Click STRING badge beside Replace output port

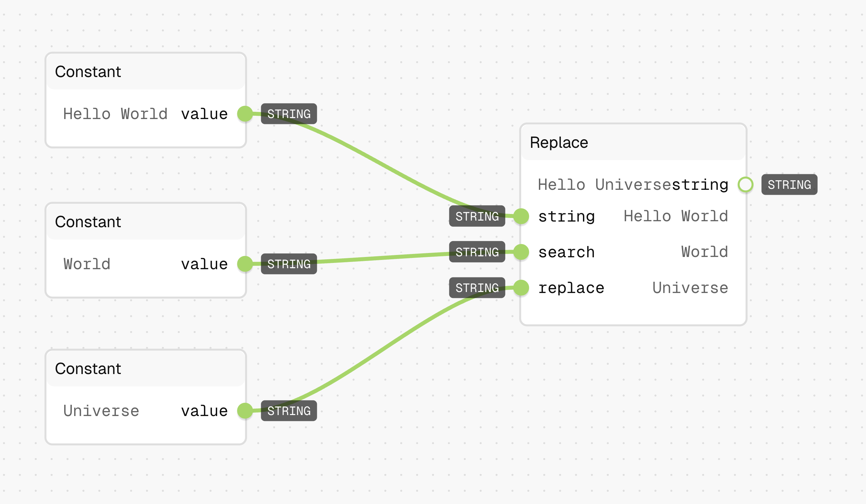(790, 184)
